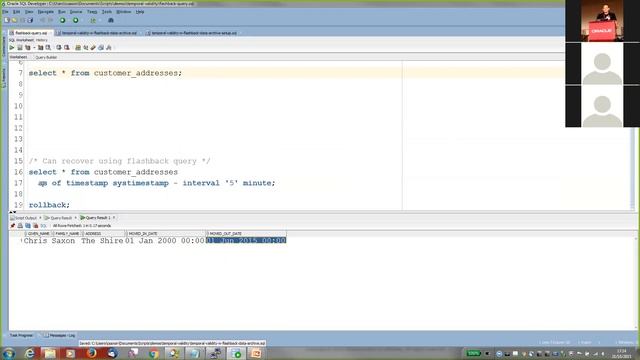640x360 pixels.
Task: Click the Open file folder icon
Action: click(14, 20)
